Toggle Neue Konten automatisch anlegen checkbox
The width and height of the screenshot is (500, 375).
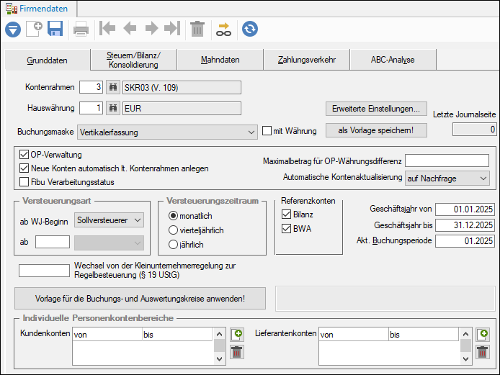click(x=24, y=168)
